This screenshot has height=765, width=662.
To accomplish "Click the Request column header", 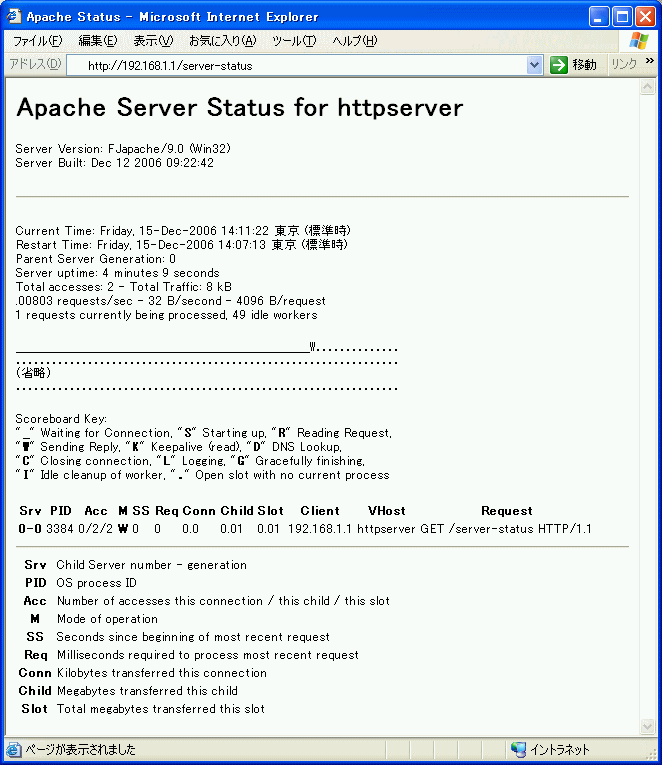I will point(506,511).
